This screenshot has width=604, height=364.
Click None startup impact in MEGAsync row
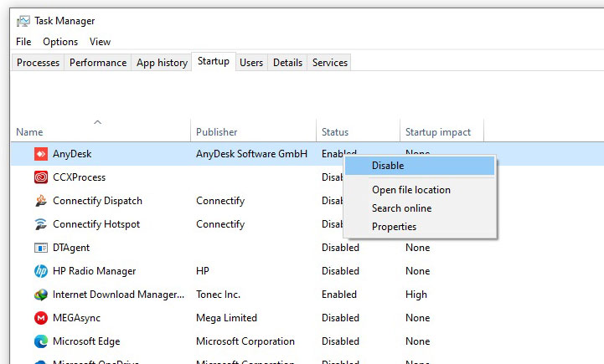417,318
